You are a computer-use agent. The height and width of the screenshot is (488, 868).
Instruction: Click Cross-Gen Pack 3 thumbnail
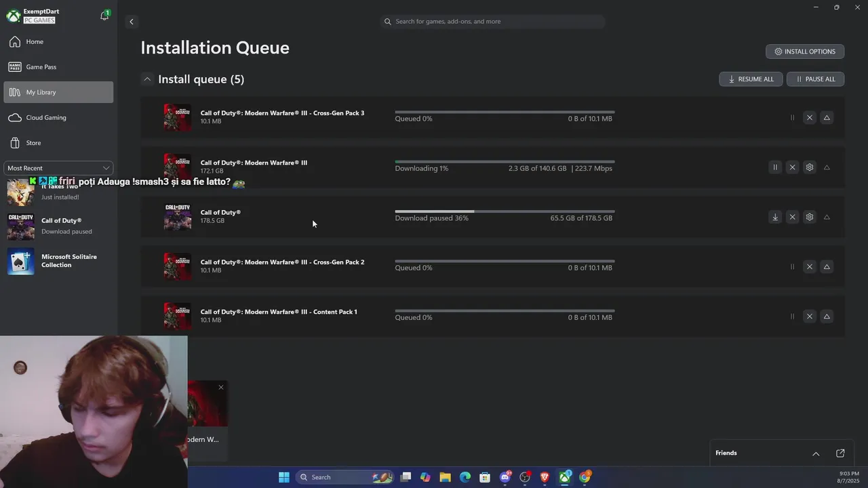click(x=178, y=117)
